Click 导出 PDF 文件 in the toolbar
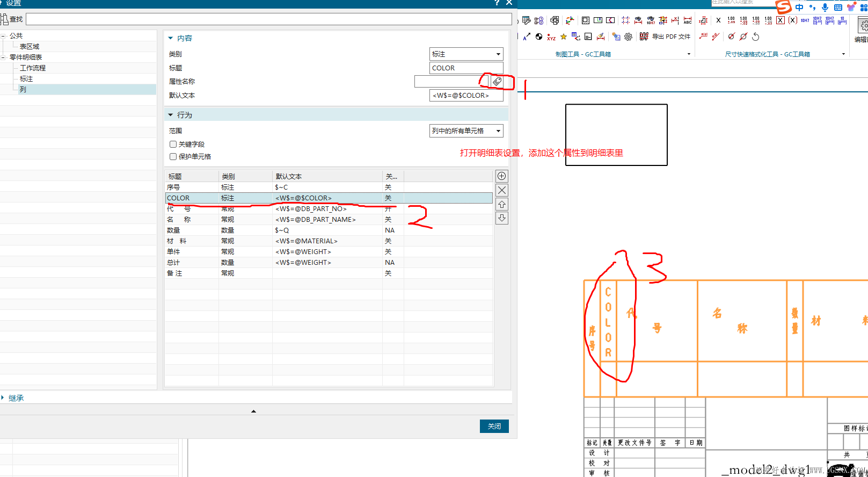Viewport: 868px width, 477px height. click(671, 37)
